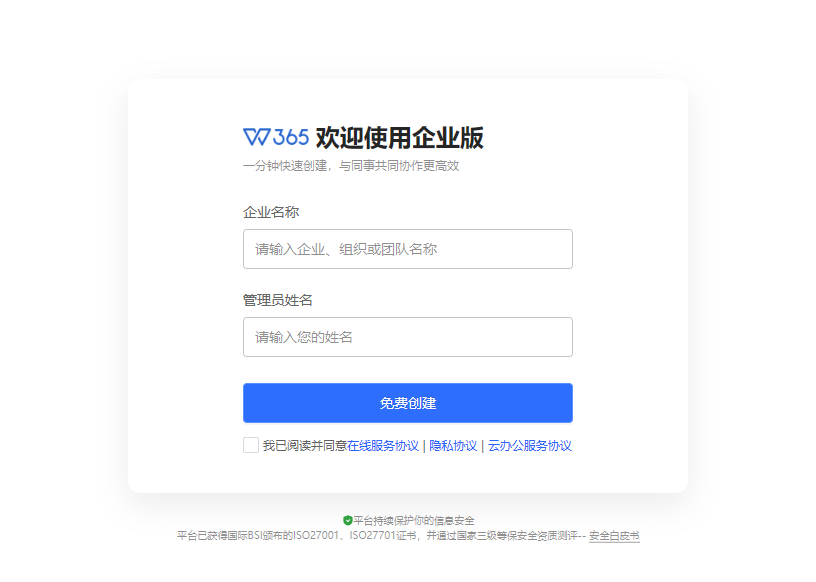Open the 云办公服务协议 link

pos(530,446)
